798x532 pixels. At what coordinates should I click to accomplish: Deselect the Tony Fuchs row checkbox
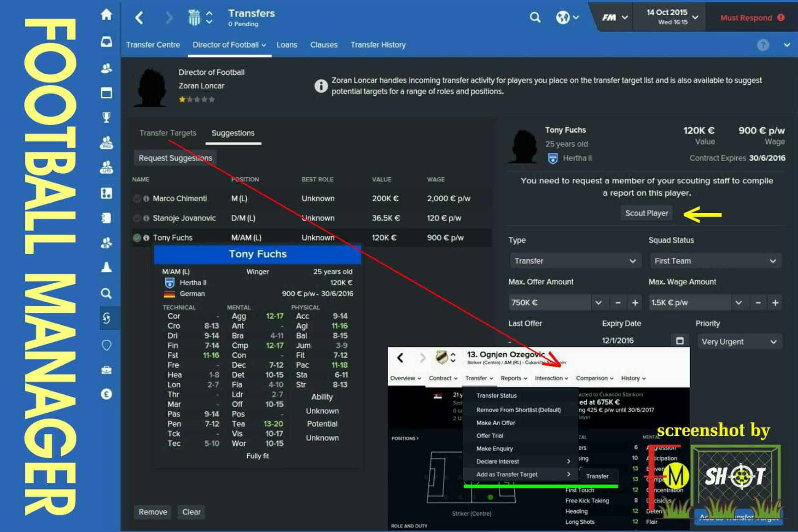click(137, 238)
